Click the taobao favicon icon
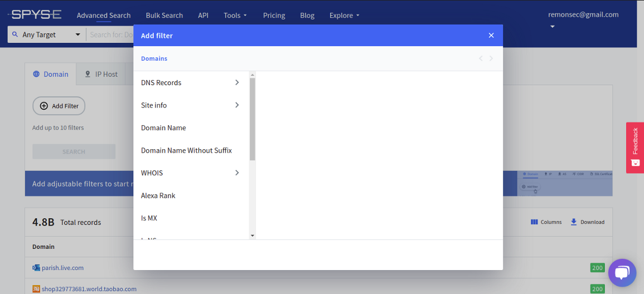The width and height of the screenshot is (644, 294). pos(36,289)
